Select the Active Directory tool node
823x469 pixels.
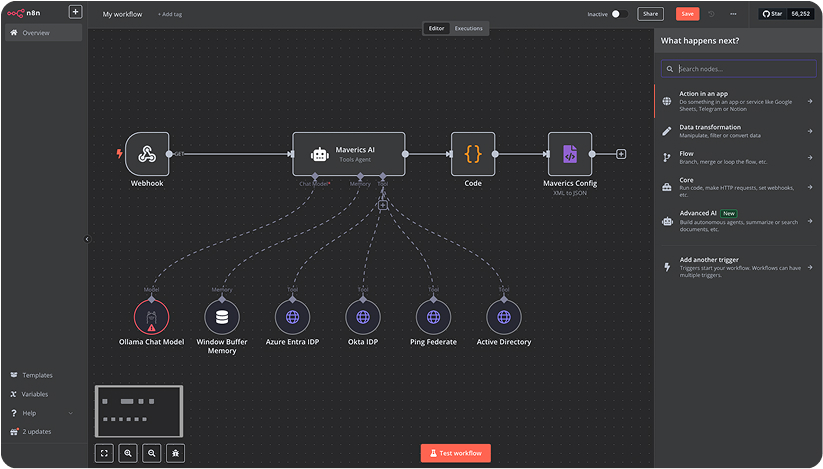[x=504, y=317]
